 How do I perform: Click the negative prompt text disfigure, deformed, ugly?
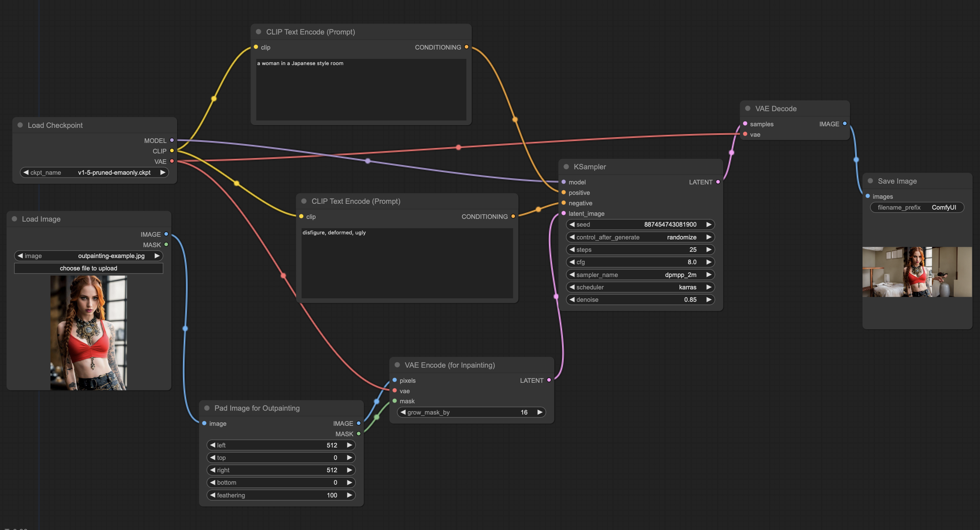(334, 232)
